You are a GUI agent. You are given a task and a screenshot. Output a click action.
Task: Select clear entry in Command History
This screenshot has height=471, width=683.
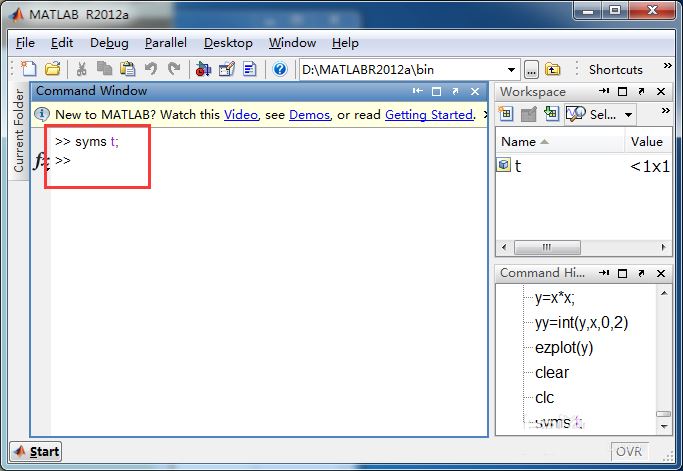552,373
